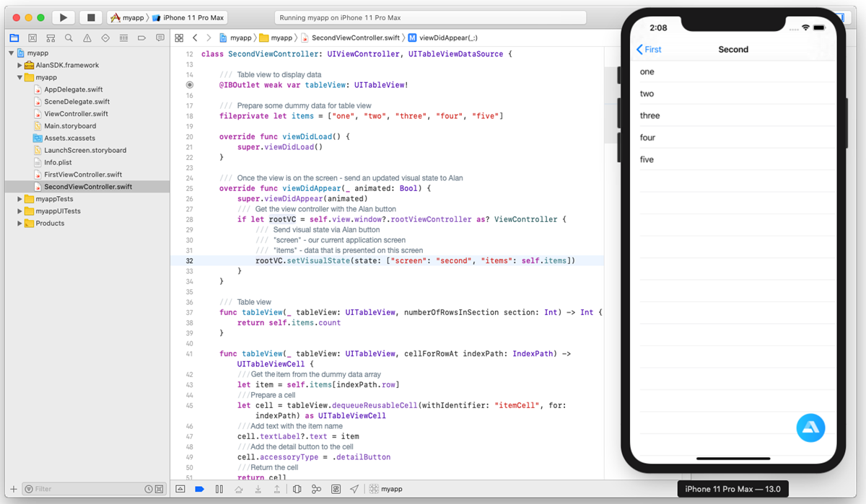The width and height of the screenshot is (866, 504).
Task: Show the Issue navigator warning icon
Action: tap(87, 37)
